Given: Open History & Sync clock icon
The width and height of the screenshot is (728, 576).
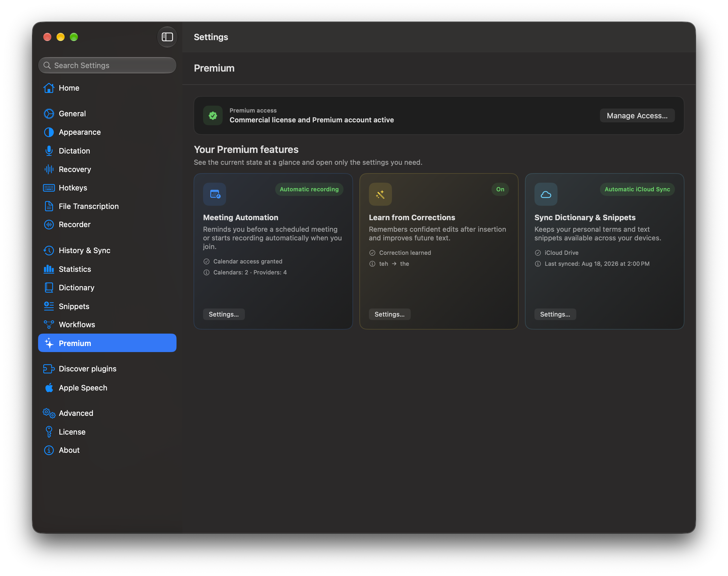Looking at the screenshot, I should (49, 250).
